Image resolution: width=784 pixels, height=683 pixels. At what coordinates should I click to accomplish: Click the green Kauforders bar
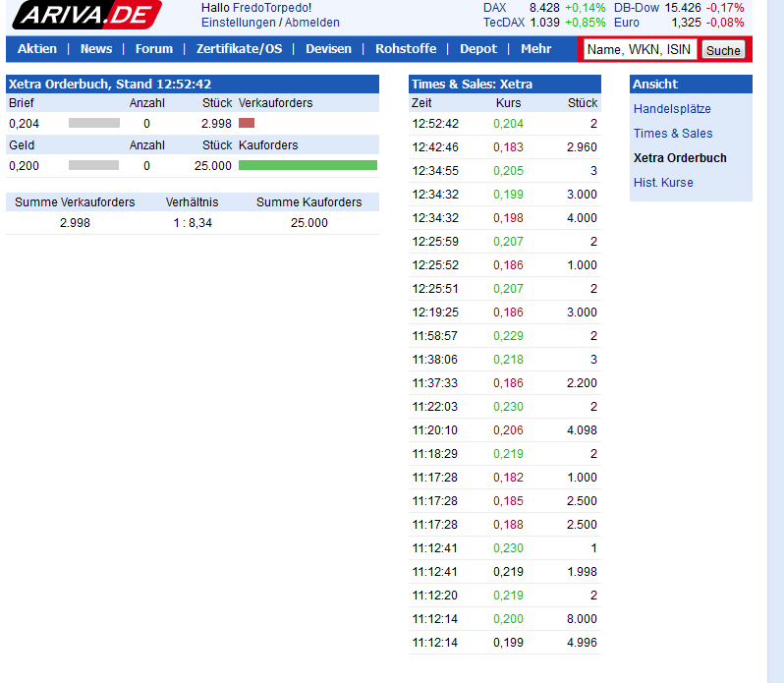308,166
